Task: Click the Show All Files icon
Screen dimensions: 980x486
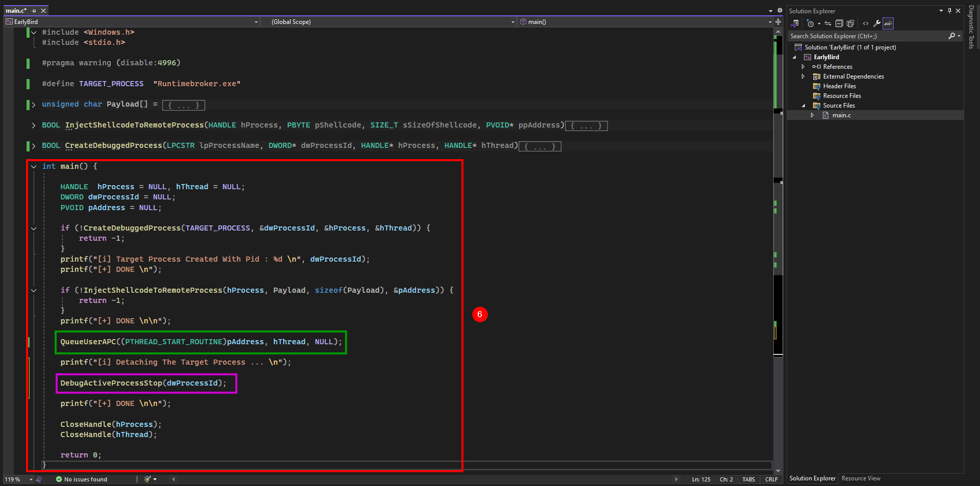Action: tap(850, 23)
